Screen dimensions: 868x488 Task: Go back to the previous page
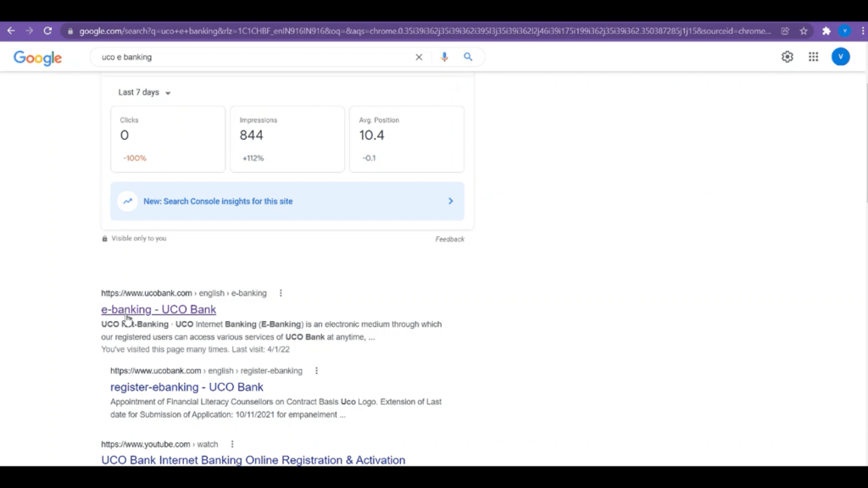(11, 31)
